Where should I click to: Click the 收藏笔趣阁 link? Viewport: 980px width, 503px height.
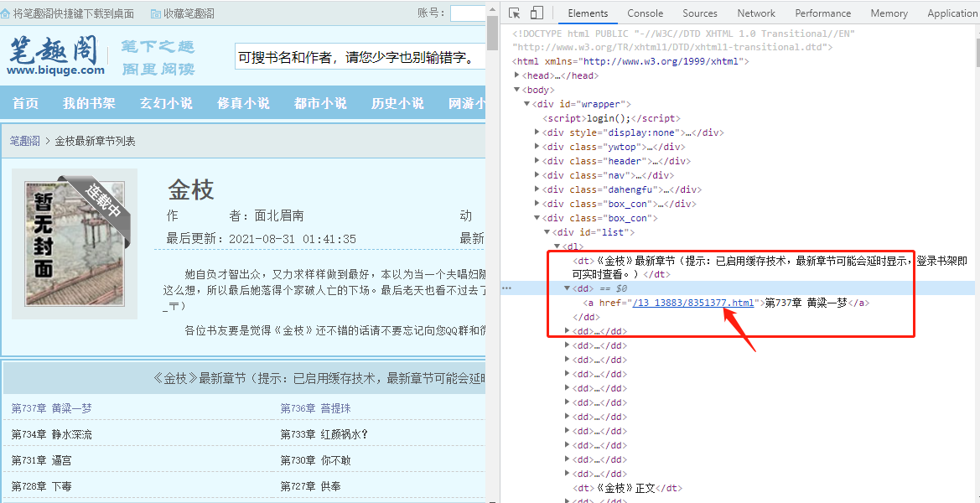[x=189, y=13]
